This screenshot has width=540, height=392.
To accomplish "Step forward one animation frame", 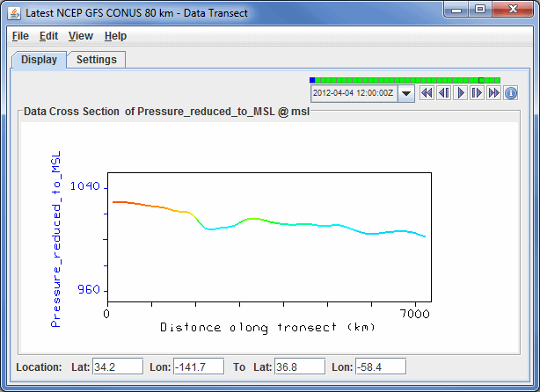I will pyautogui.click(x=477, y=92).
